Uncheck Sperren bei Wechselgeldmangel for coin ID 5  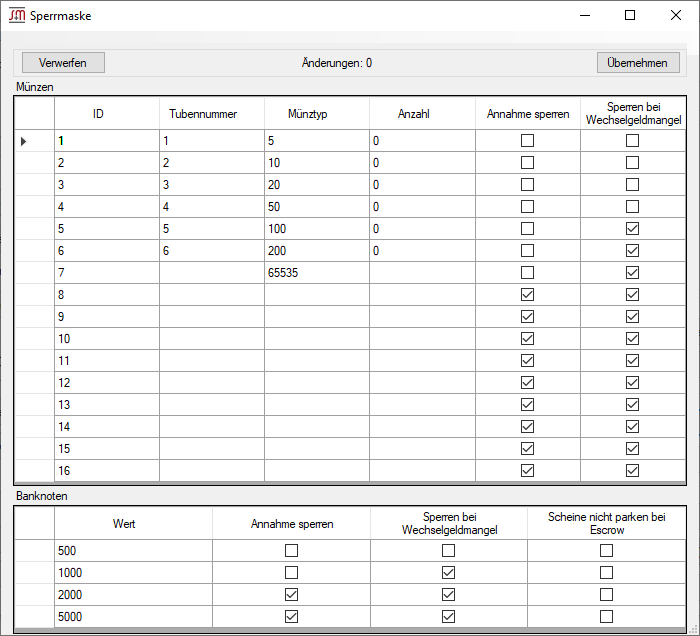point(632,229)
